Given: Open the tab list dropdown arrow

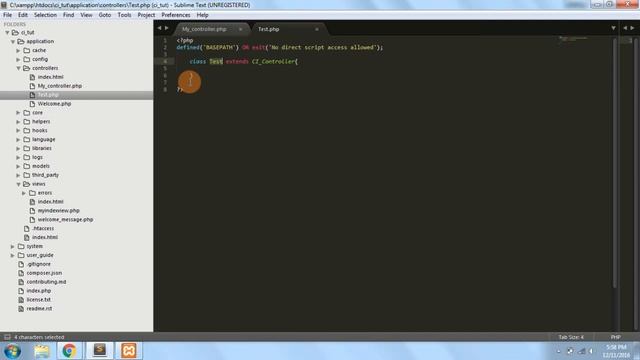Looking at the screenshot, I should click(613, 28).
